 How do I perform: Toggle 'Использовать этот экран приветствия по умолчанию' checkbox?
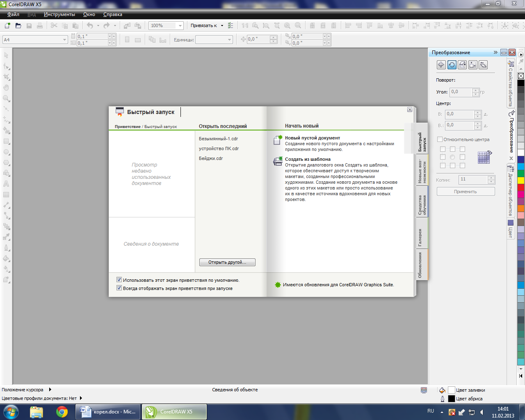tap(119, 280)
